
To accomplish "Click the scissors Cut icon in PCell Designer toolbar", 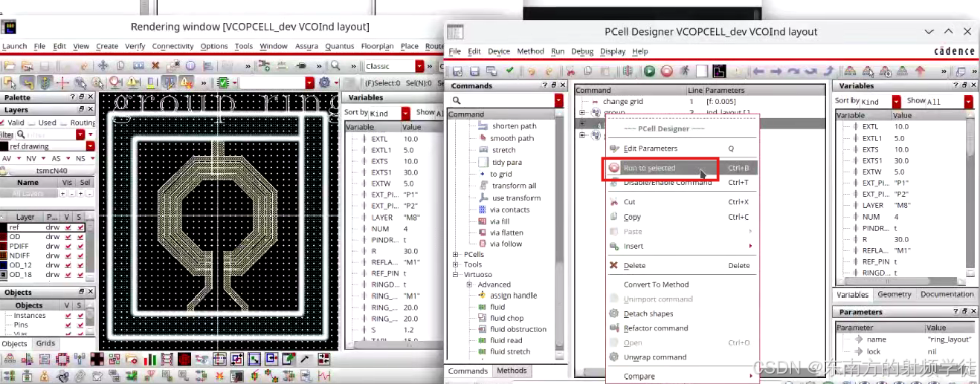I will [570, 71].
